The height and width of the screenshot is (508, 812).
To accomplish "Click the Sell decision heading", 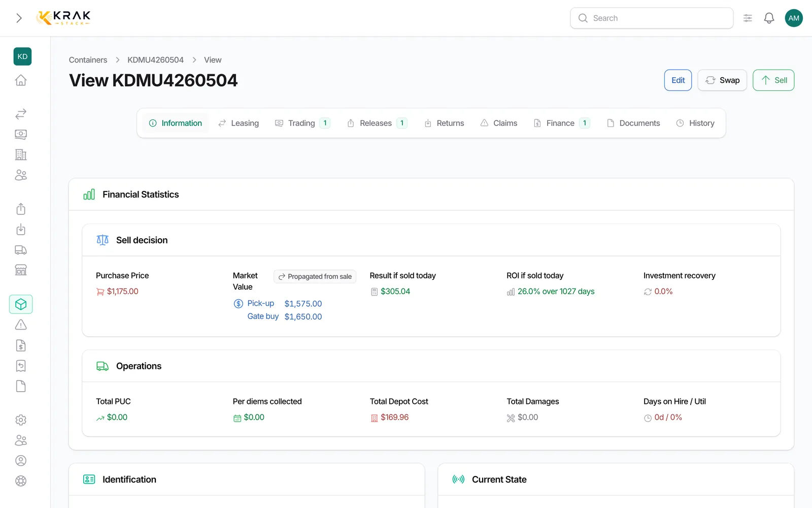I will [142, 240].
